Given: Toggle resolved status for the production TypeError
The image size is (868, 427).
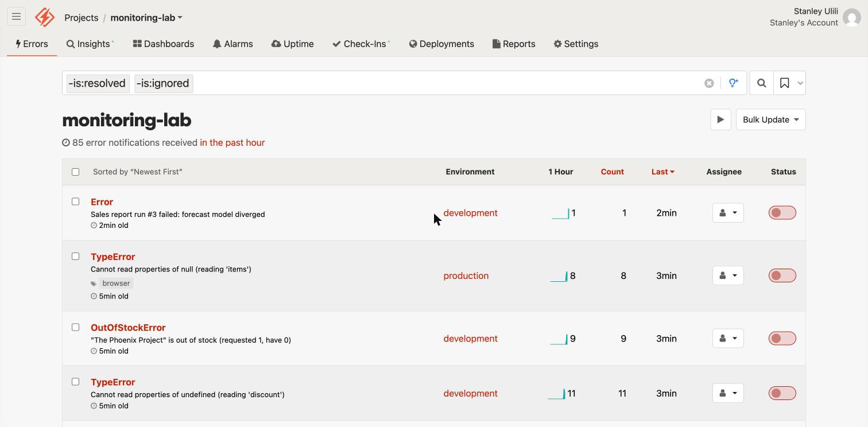Looking at the screenshot, I should 782,275.
